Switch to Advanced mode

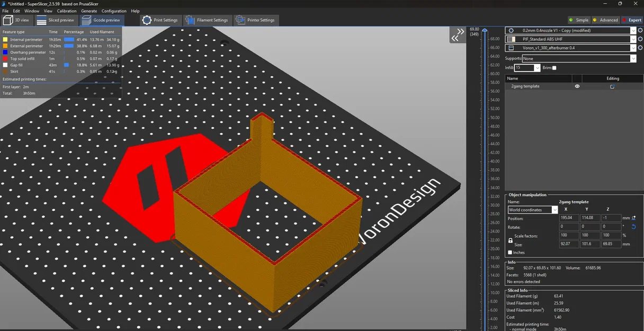pyautogui.click(x=605, y=20)
